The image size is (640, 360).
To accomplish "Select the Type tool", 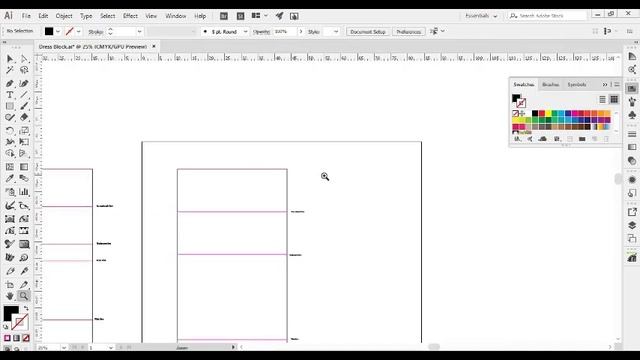I will click(10, 95).
